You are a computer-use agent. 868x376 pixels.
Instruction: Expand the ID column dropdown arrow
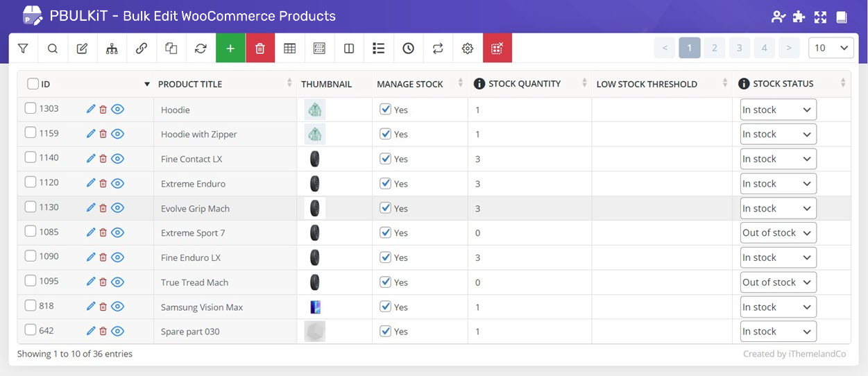(x=146, y=85)
